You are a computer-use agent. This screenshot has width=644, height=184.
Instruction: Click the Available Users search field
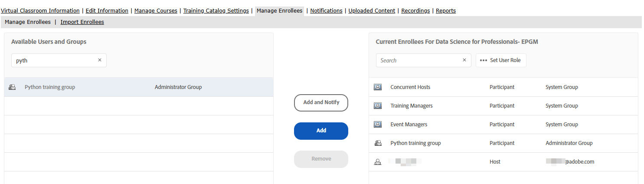[x=54, y=60]
